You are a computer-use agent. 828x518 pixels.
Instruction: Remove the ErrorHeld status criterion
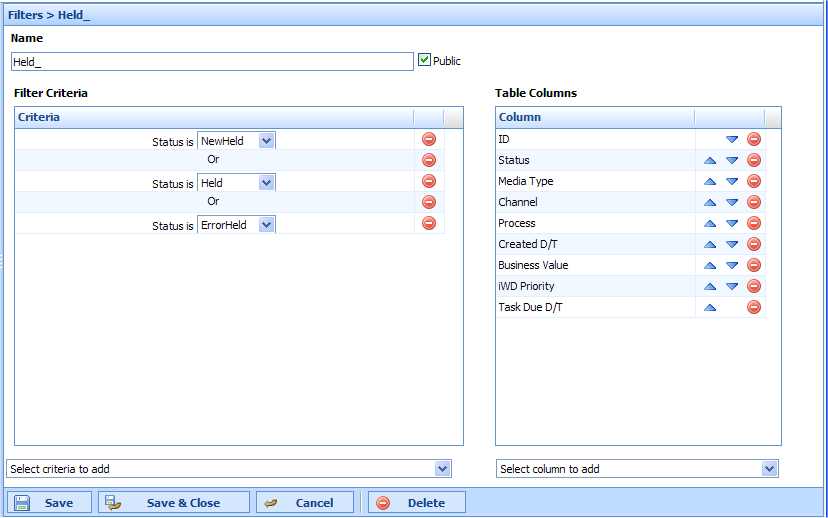click(x=429, y=223)
